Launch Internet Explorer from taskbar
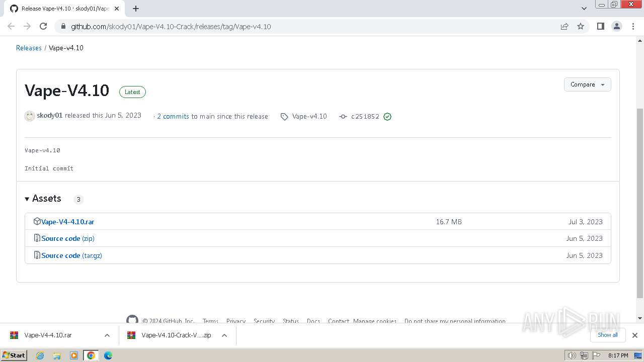The width and height of the screenshot is (644, 362). [40, 355]
